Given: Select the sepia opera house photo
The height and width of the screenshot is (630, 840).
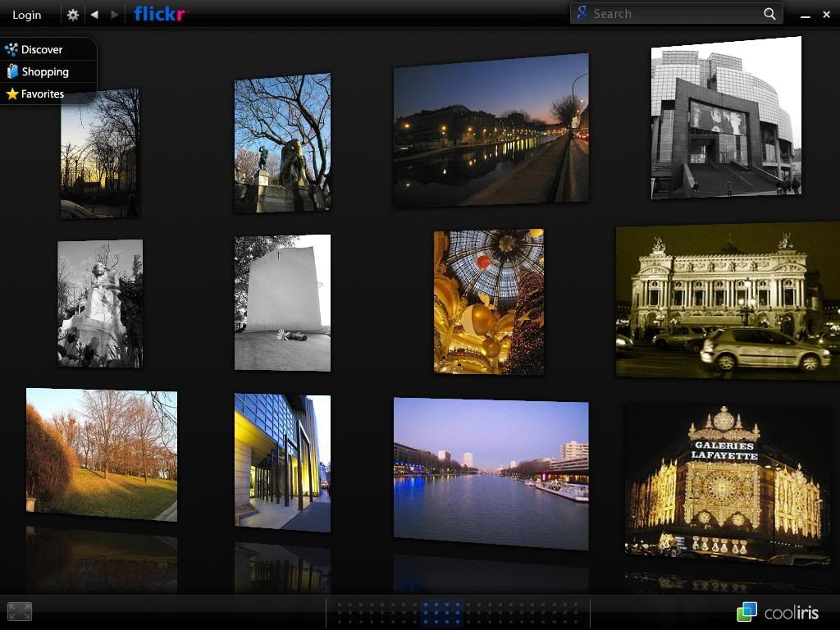Looking at the screenshot, I should 727,300.
